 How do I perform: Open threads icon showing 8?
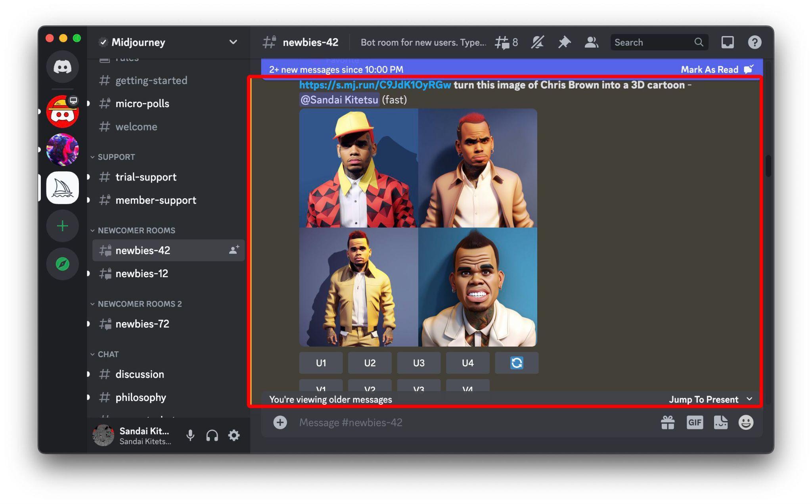506,42
